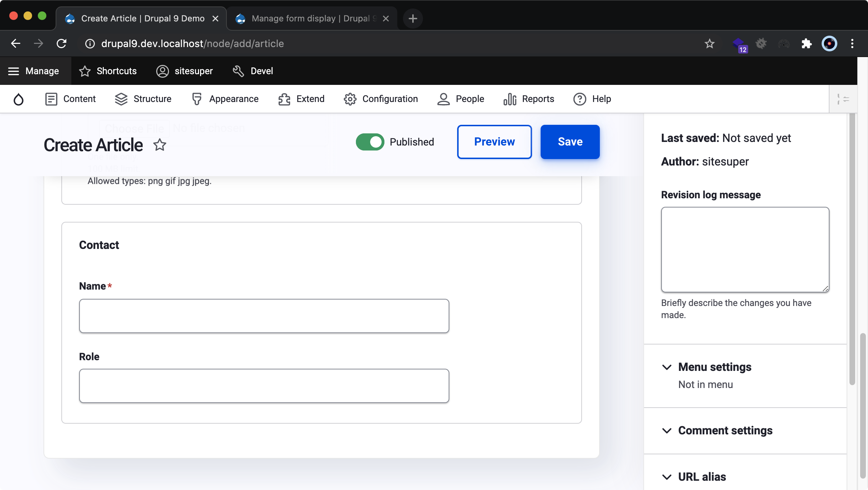Screen dimensions: 868x490
Task: Save the article
Action: pyautogui.click(x=570, y=142)
